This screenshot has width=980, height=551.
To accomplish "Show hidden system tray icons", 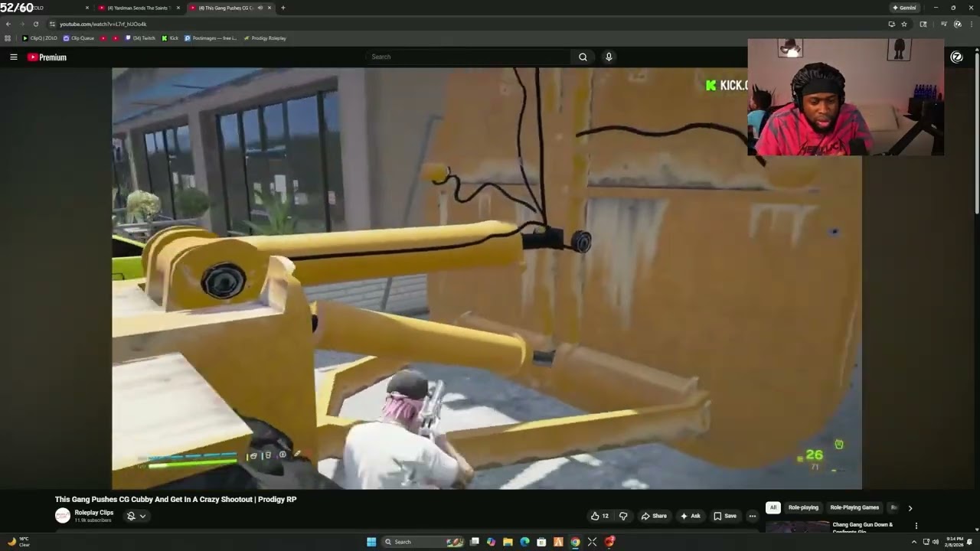I will [x=913, y=542].
